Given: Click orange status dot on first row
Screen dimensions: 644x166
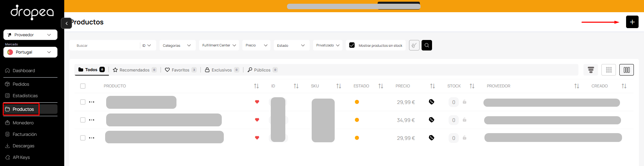Looking at the screenshot, I should pos(357,102).
